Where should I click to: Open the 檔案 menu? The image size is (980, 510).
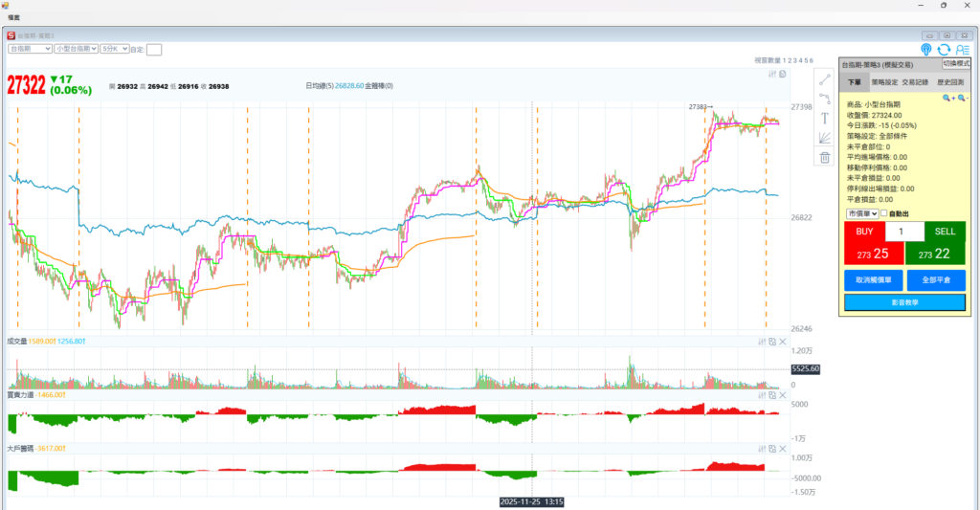coord(14,17)
